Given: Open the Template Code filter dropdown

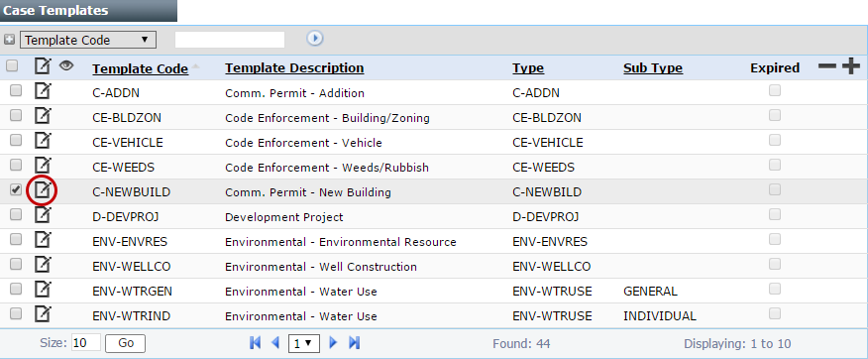Looking at the screenshot, I should (88, 40).
